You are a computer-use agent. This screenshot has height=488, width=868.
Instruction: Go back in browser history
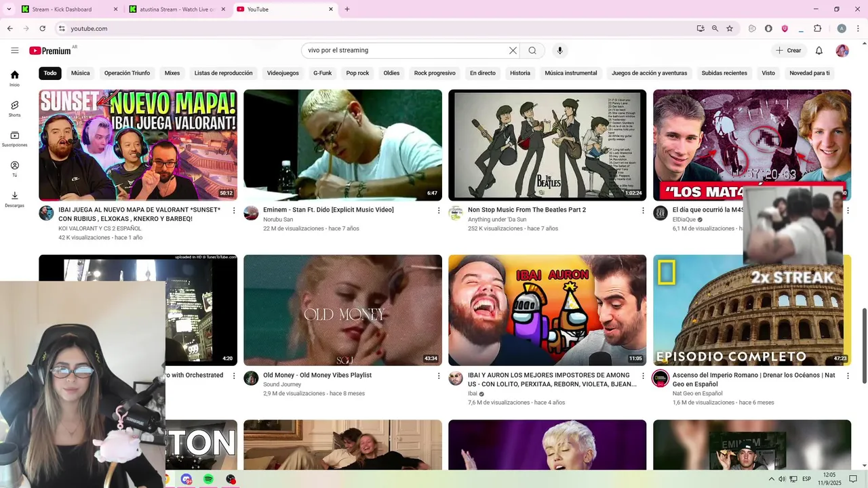(x=9, y=28)
